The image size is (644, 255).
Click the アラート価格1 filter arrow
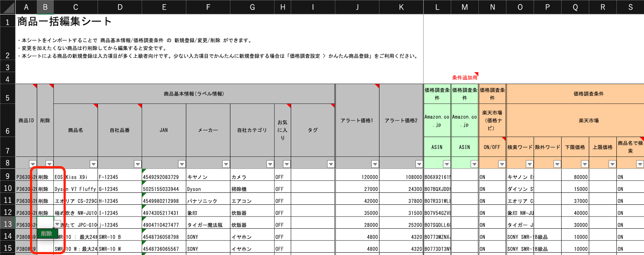tap(375, 164)
